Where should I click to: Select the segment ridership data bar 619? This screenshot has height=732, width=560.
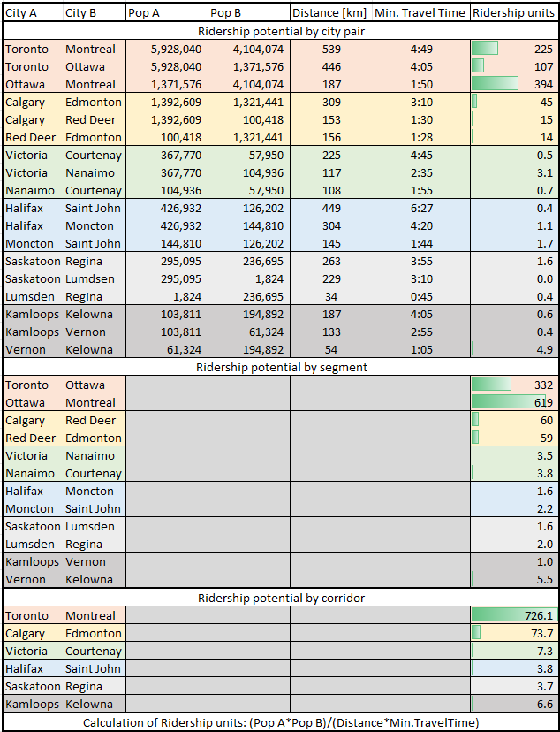tap(514, 402)
